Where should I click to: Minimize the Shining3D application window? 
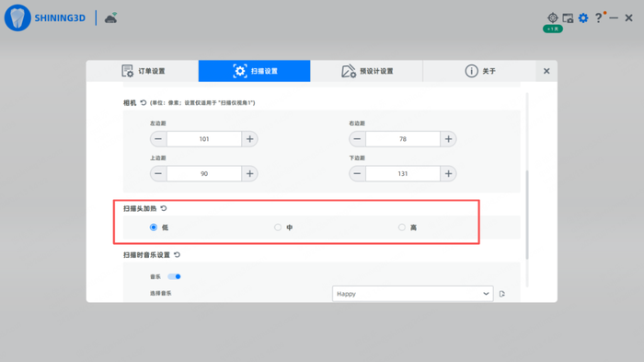coord(614,18)
